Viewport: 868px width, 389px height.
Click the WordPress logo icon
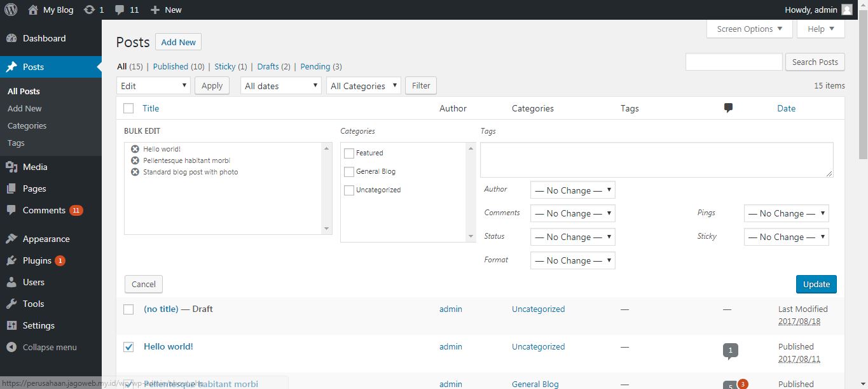[x=11, y=10]
